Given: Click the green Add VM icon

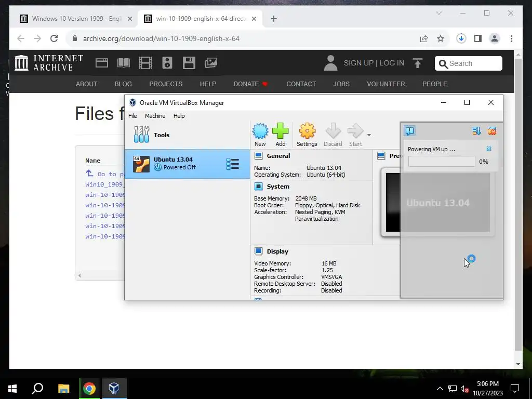Looking at the screenshot, I should 280,135.
